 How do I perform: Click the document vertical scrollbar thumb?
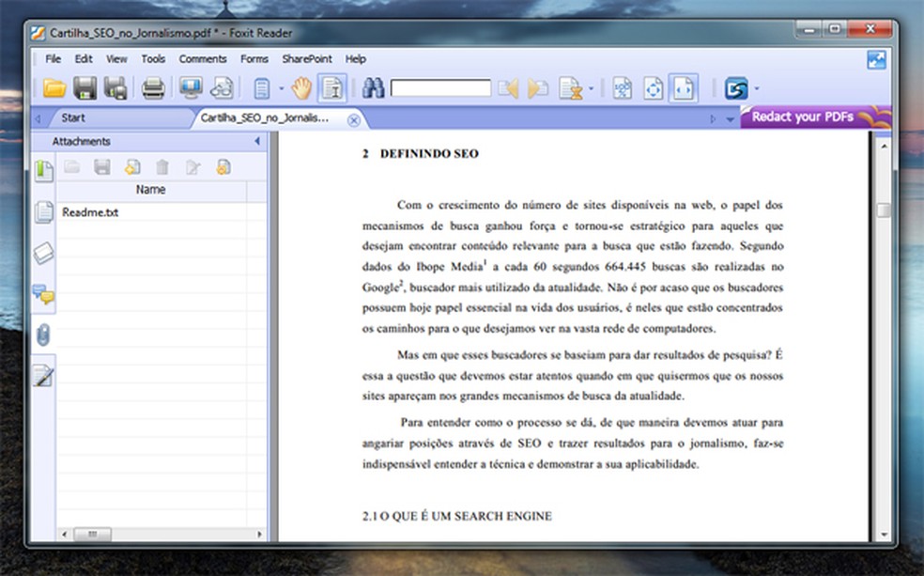(x=883, y=210)
